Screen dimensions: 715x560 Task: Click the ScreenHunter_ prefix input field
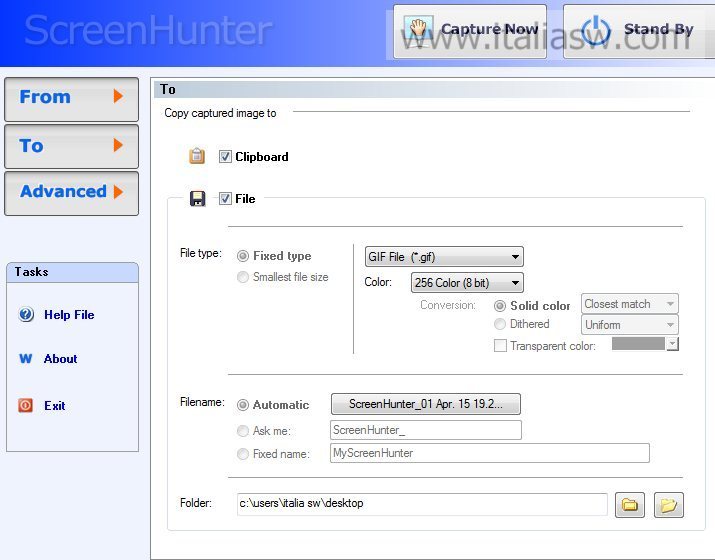point(425,430)
